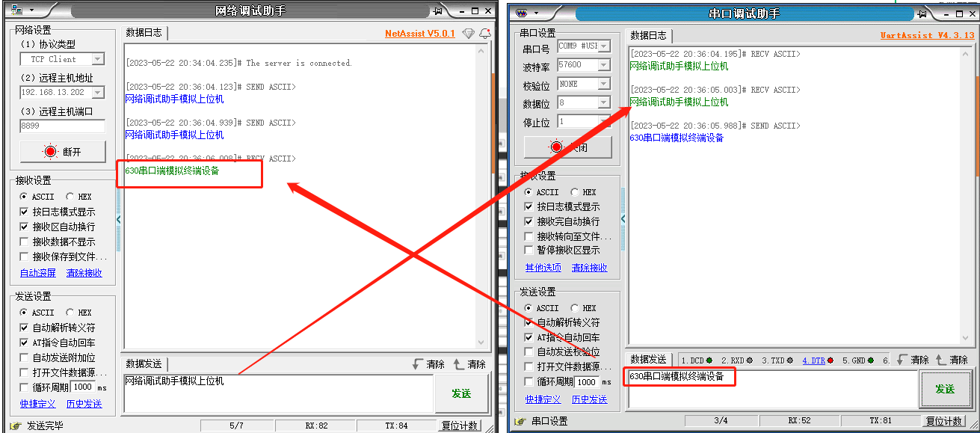
Task: Open the UartAssist V4.3.13 link
Action: click(927, 35)
